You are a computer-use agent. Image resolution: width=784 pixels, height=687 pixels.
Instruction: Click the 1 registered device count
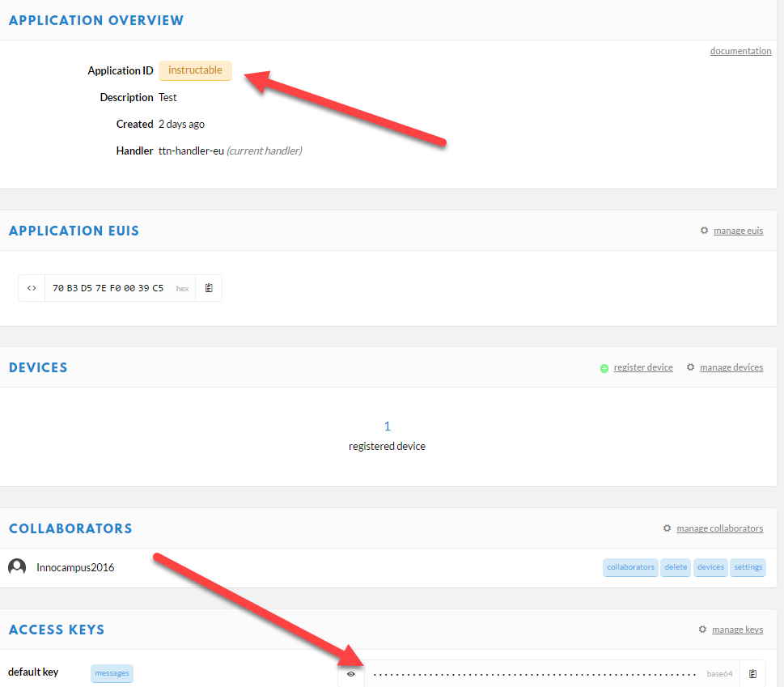(387, 426)
